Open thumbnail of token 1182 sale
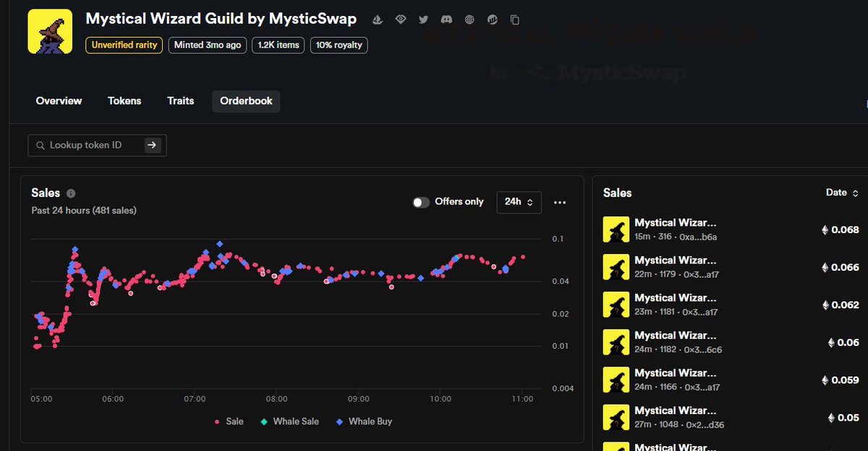The image size is (868, 451). (616, 342)
